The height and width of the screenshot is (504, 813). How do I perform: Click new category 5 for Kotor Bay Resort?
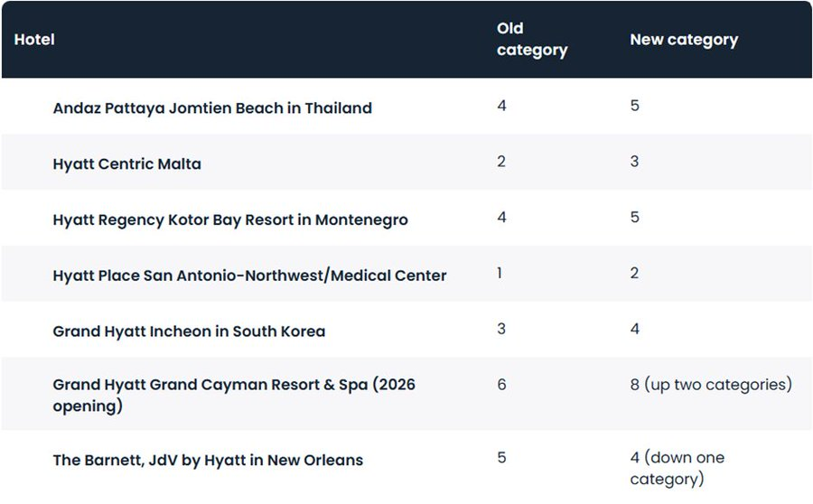[x=634, y=218]
